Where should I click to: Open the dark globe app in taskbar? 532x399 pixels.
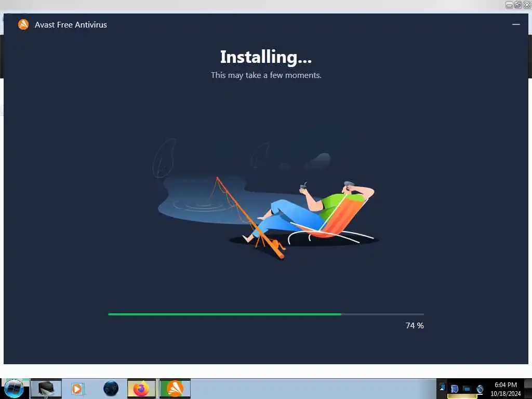tap(111, 389)
